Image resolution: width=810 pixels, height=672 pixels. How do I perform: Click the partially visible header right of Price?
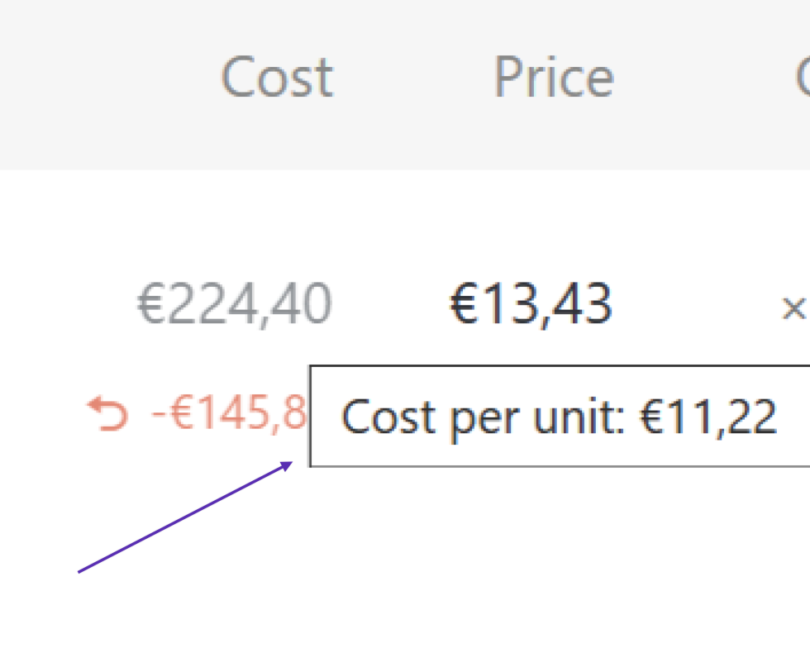(803, 78)
